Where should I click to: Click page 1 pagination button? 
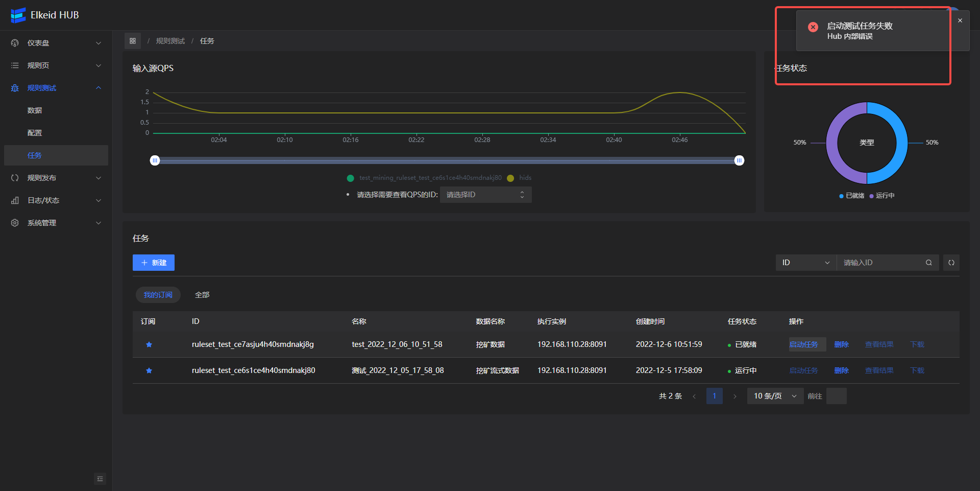(x=715, y=396)
